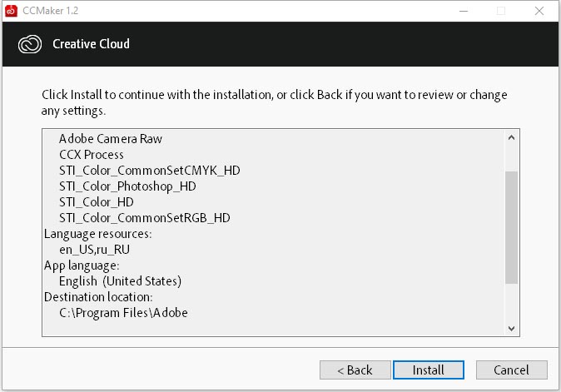This screenshot has width=561, height=392.
Task: Click the CCMaker app icon in title bar
Action: [11, 11]
